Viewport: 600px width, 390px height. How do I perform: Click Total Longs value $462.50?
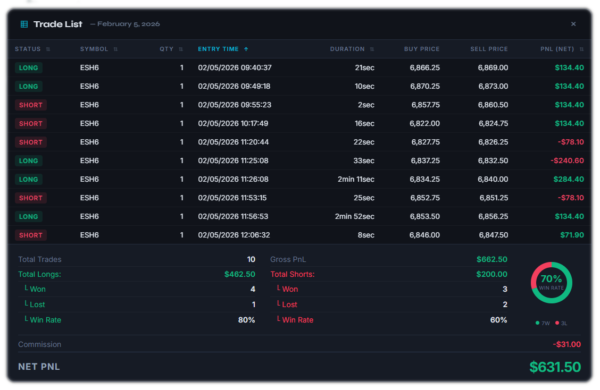[240, 274]
